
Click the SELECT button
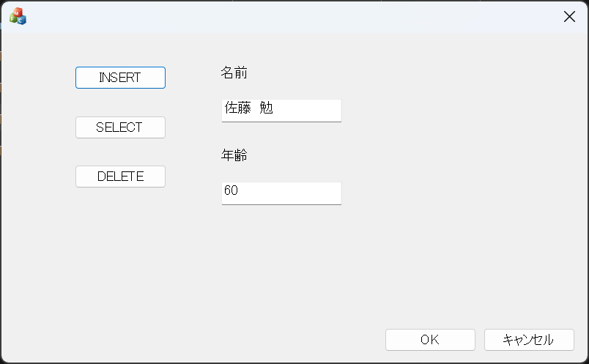pos(120,127)
